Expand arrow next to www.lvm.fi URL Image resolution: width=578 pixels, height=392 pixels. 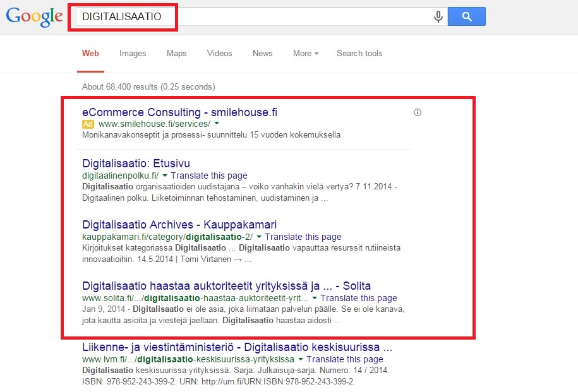click(301, 359)
